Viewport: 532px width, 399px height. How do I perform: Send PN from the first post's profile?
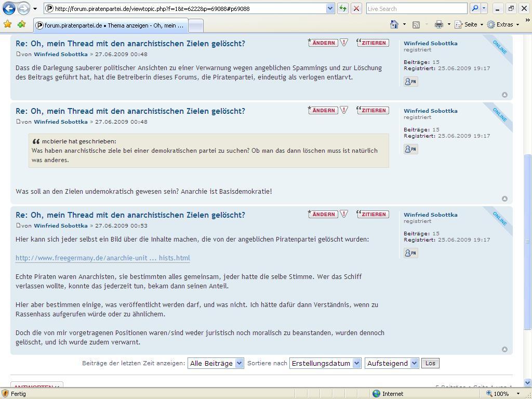coord(410,82)
